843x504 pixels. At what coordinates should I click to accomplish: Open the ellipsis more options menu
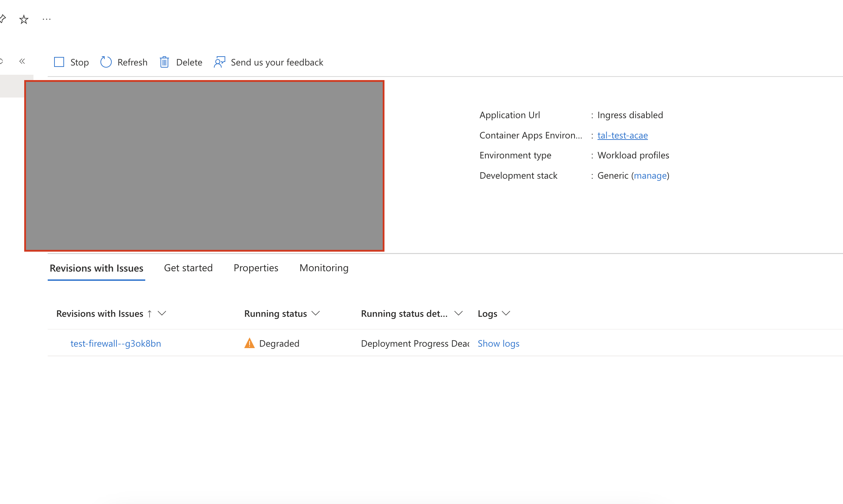tap(47, 19)
